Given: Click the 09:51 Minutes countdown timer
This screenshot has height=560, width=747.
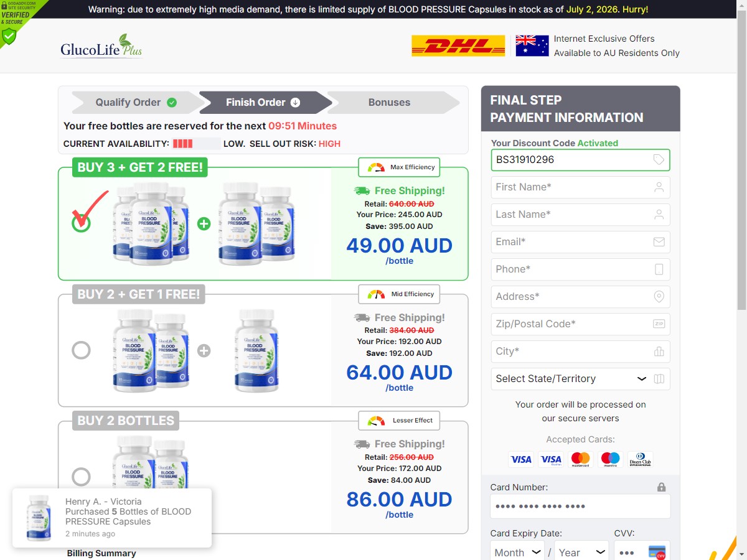Looking at the screenshot, I should point(303,126).
